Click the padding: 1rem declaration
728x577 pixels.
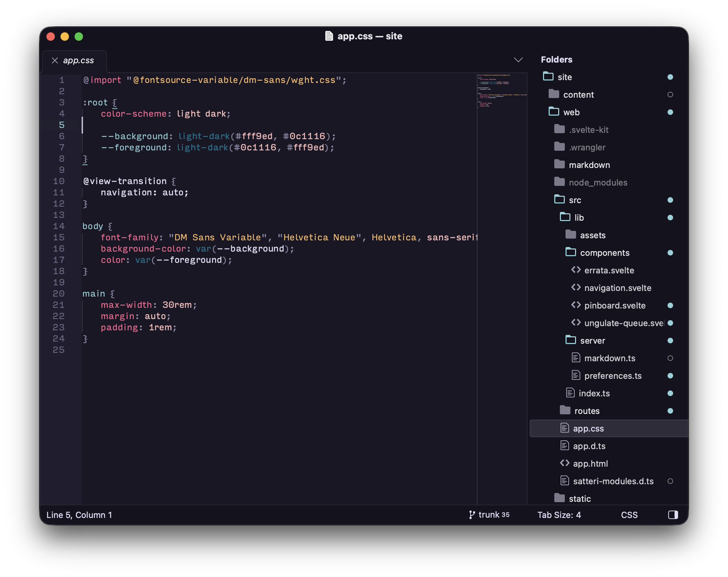[139, 328]
